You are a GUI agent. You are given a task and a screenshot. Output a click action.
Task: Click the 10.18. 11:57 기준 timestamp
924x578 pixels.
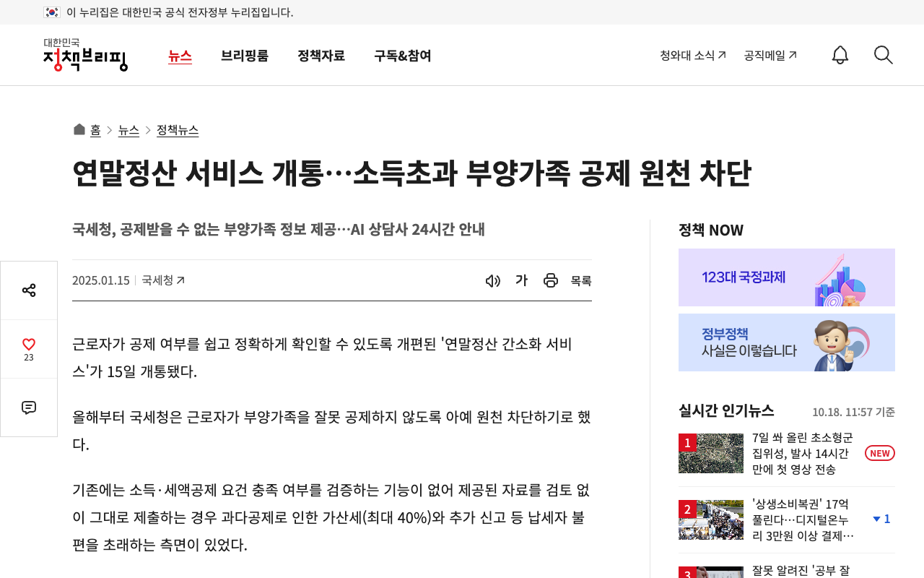point(853,412)
